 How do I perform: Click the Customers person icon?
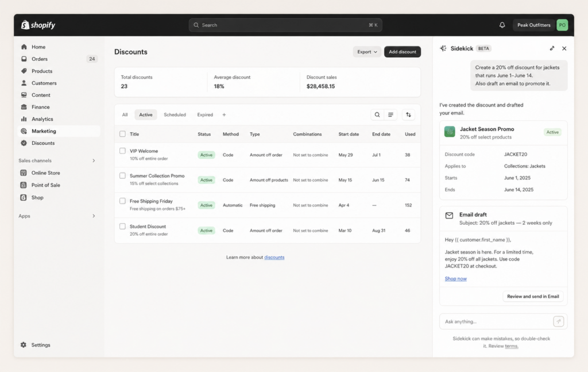pos(24,83)
